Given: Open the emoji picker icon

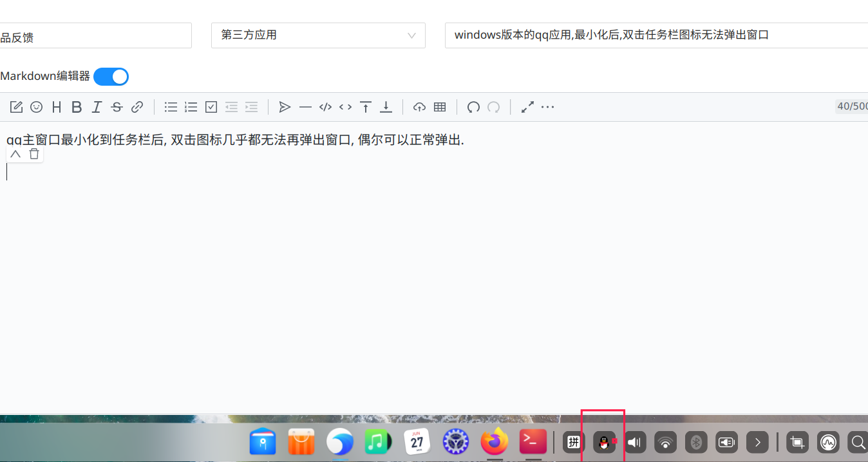Looking at the screenshot, I should [36, 107].
